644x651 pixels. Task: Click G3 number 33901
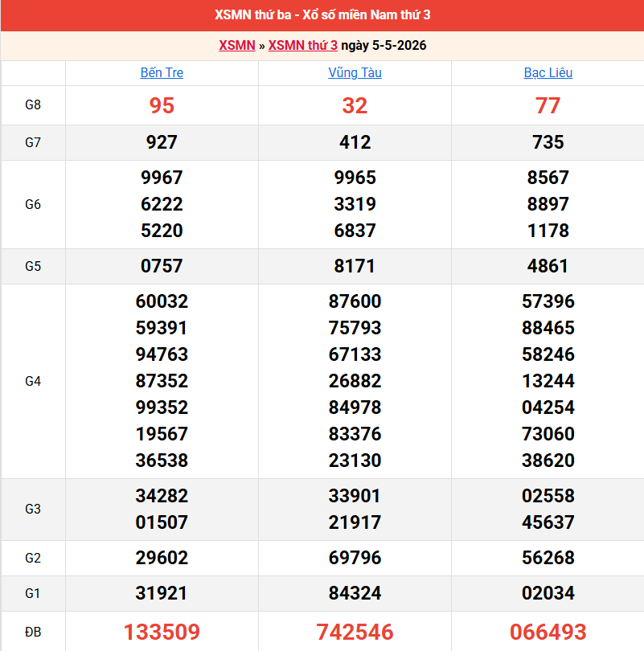[x=355, y=496]
